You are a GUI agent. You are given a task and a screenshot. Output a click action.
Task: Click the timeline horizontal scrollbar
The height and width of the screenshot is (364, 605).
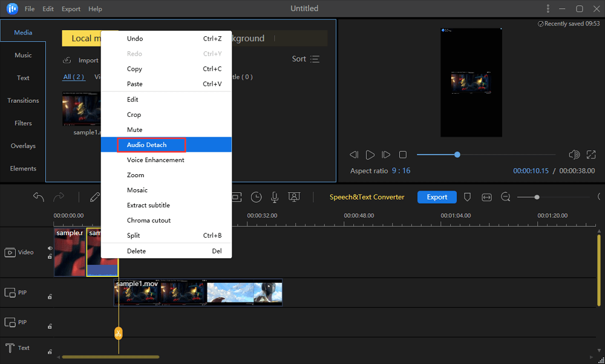tap(110, 357)
